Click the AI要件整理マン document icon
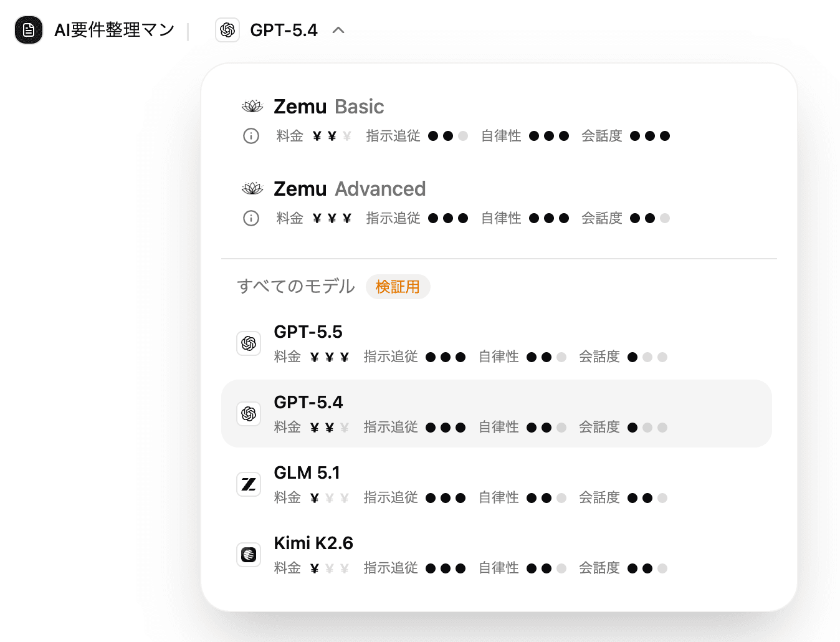 pos(29,30)
